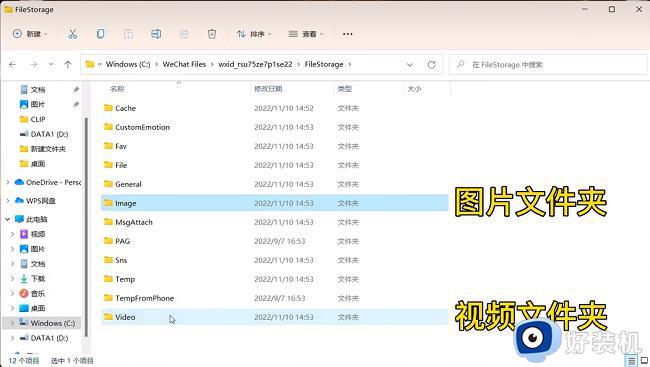Select the Image folder

point(274,203)
